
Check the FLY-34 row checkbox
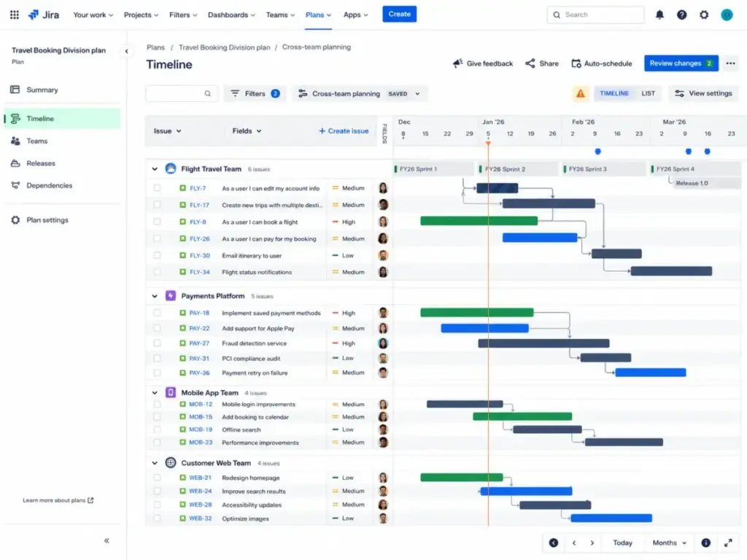click(x=157, y=272)
